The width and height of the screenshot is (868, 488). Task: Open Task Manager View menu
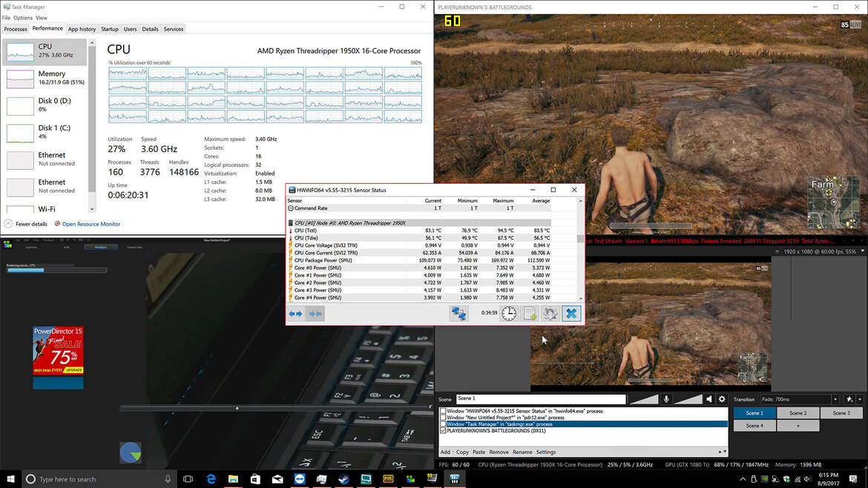[42, 18]
